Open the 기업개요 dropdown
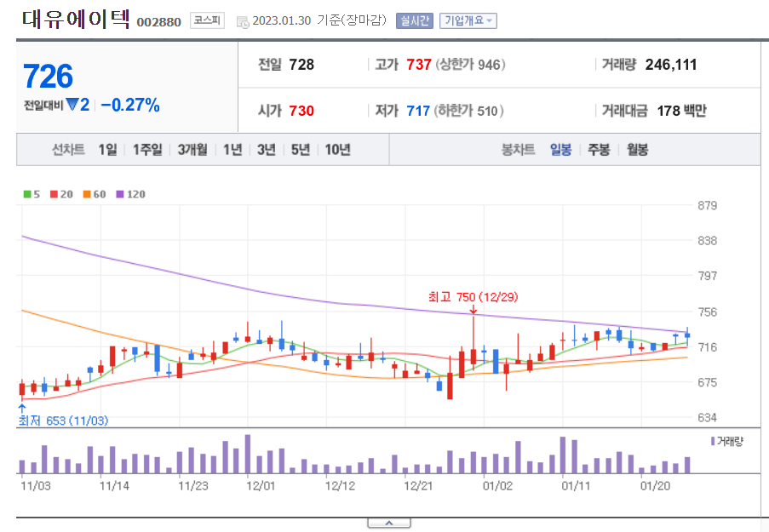Image resolution: width=769 pixels, height=532 pixels. 468,20
